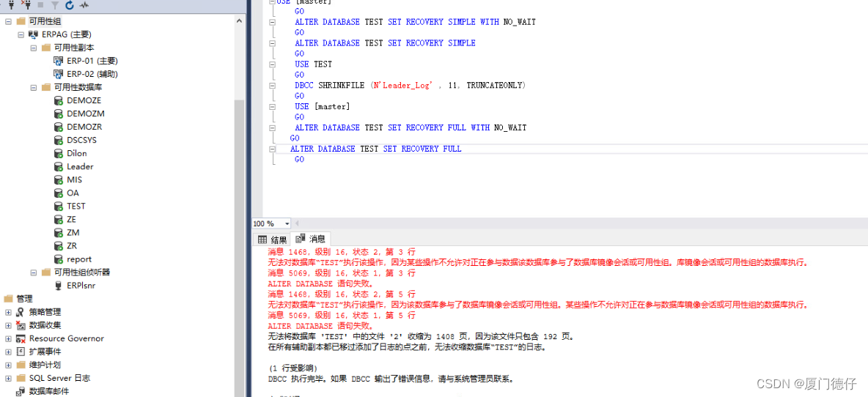Image resolution: width=868 pixels, height=397 pixels.
Task: Click the Resource Governor icon
Action: [21, 339]
